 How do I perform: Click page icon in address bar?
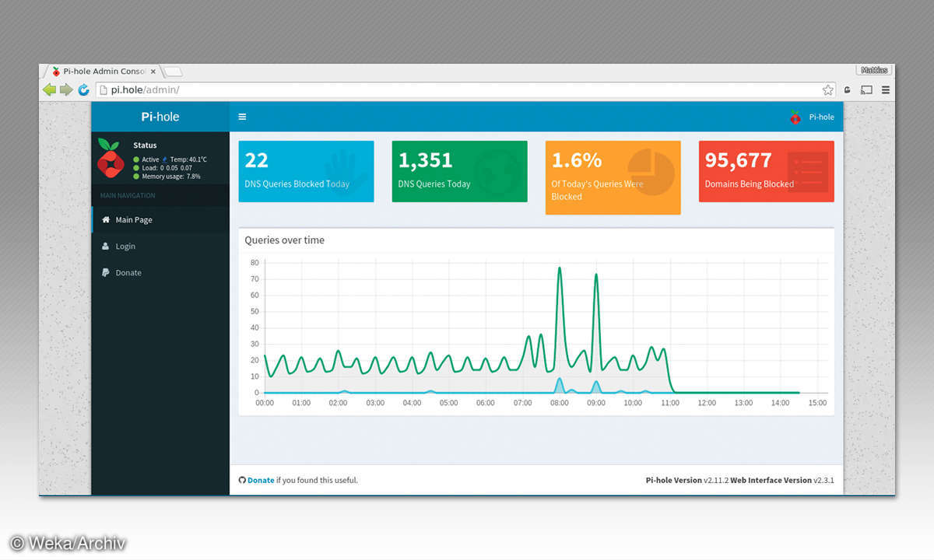click(103, 90)
